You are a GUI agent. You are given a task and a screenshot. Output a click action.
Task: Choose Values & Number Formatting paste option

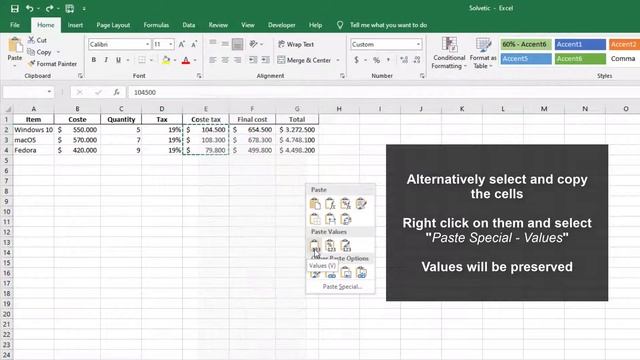click(x=330, y=245)
